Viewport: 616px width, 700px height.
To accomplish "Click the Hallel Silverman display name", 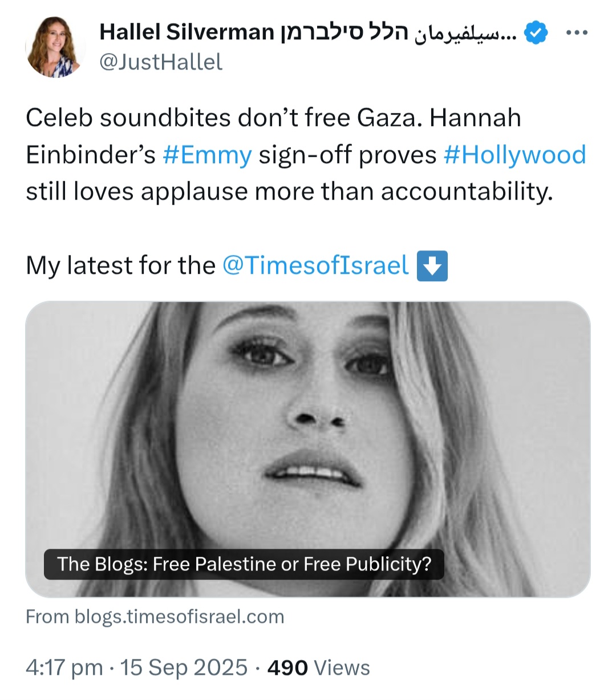I will click(x=187, y=33).
